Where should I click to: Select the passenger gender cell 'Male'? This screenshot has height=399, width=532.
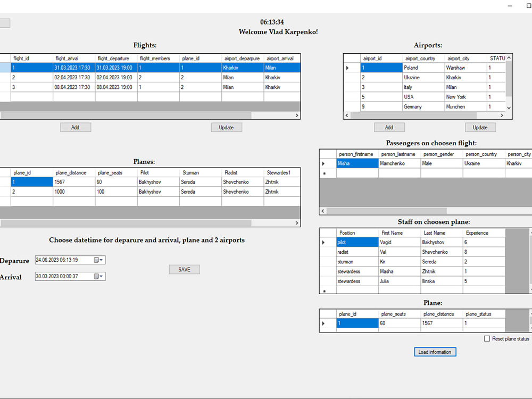point(442,163)
